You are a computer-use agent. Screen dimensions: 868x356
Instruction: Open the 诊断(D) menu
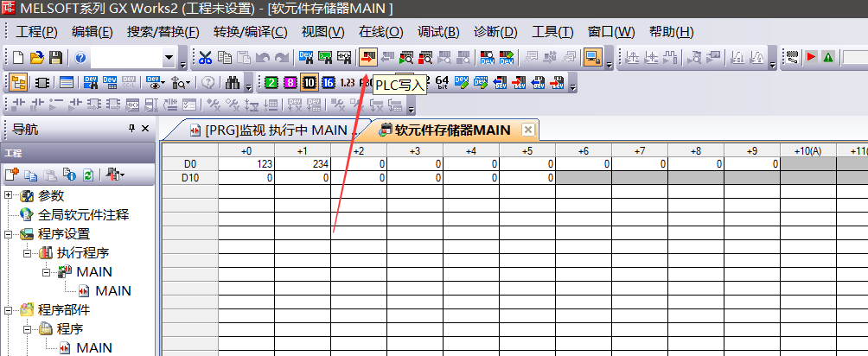click(495, 32)
